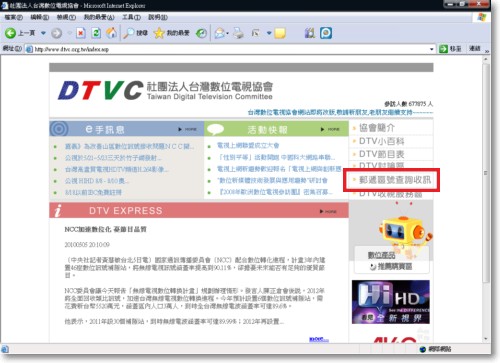This screenshot has width=500, height=363.
Task: Open the 「性別平等」 activity news link
Action: [276, 157]
